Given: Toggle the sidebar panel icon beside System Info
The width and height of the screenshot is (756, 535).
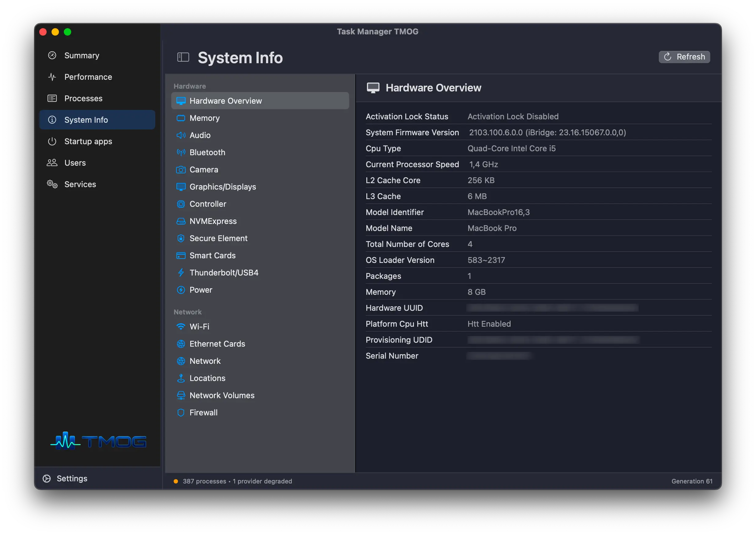Looking at the screenshot, I should click(183, 57).
